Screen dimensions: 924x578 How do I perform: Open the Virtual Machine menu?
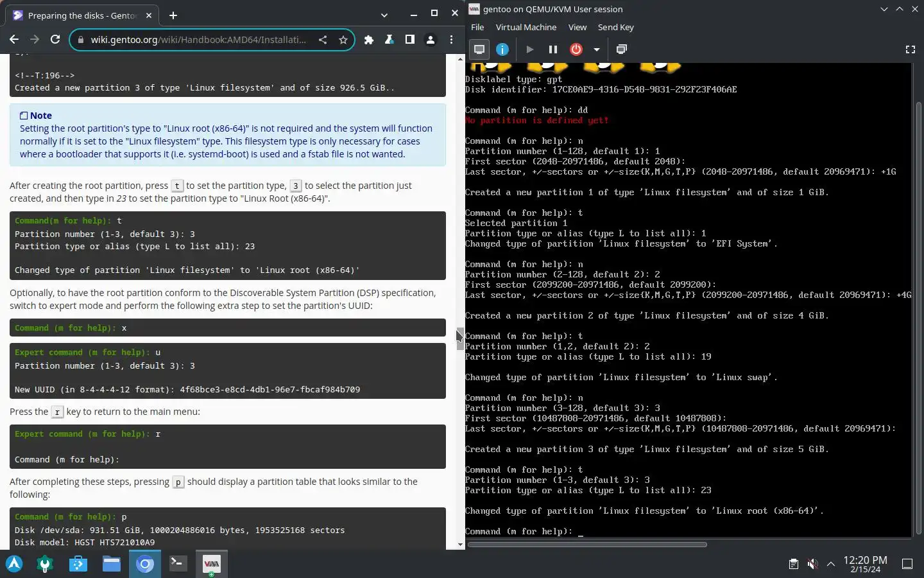(x=526, y=27)
